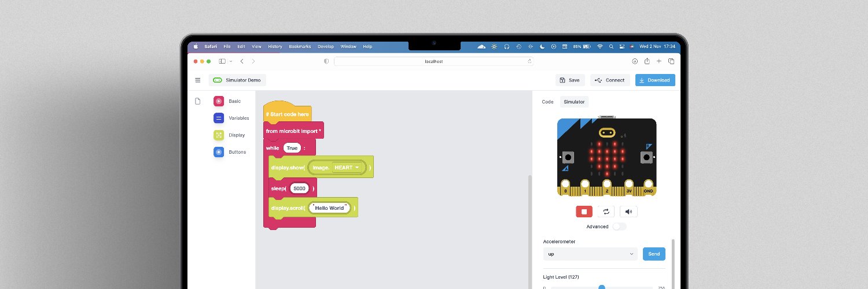This screenshot has height=289, width=868.
Task: Click the Hello World text field
Action: 329,208
